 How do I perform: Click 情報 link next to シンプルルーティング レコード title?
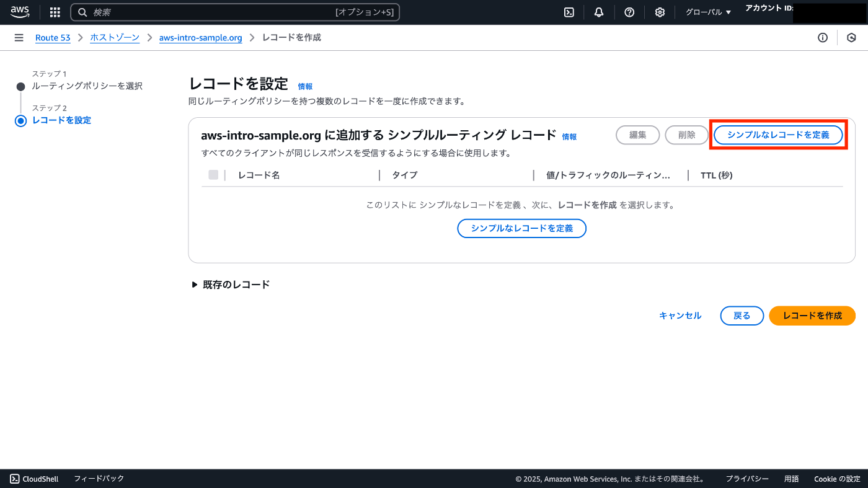569,137
